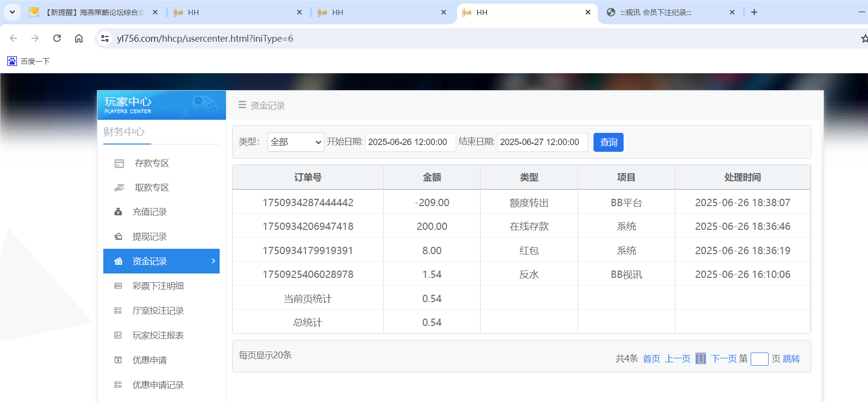The width and height of the screenshot is (868, 402).
Task: Expand the 资金记录 menu chevron arrow
Action: 213,261
